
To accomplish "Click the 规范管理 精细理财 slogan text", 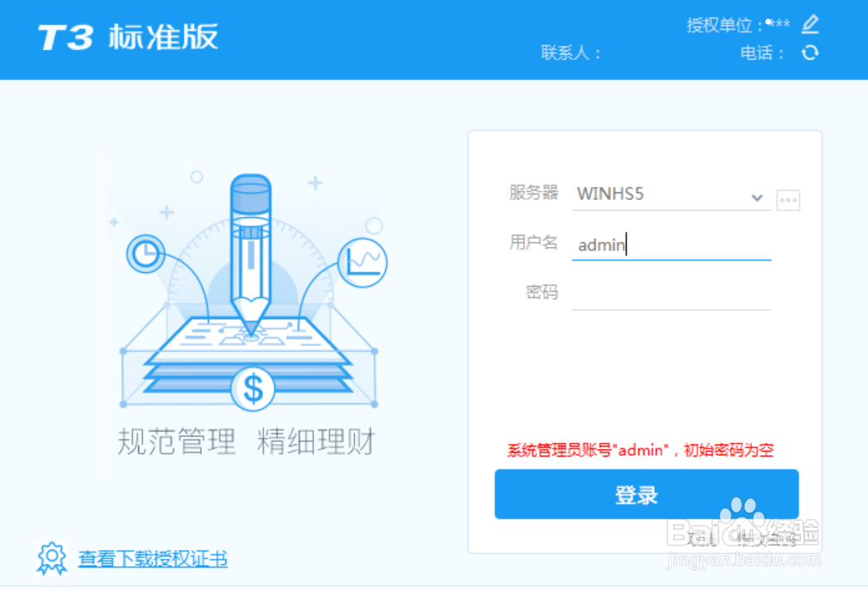I will tap(246, 442).
